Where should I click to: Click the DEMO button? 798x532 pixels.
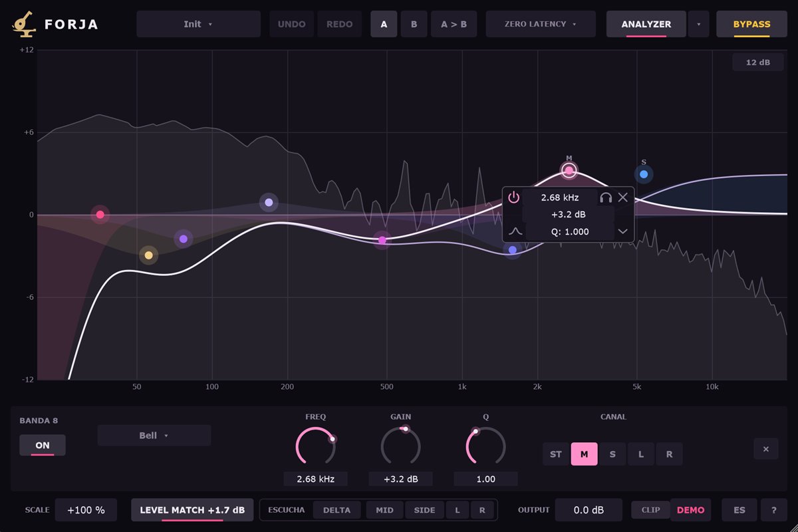(690, 510)
